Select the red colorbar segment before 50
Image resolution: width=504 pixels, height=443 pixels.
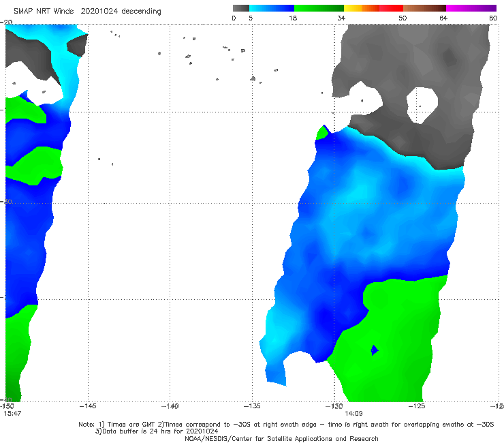click(x=392, y=8)
